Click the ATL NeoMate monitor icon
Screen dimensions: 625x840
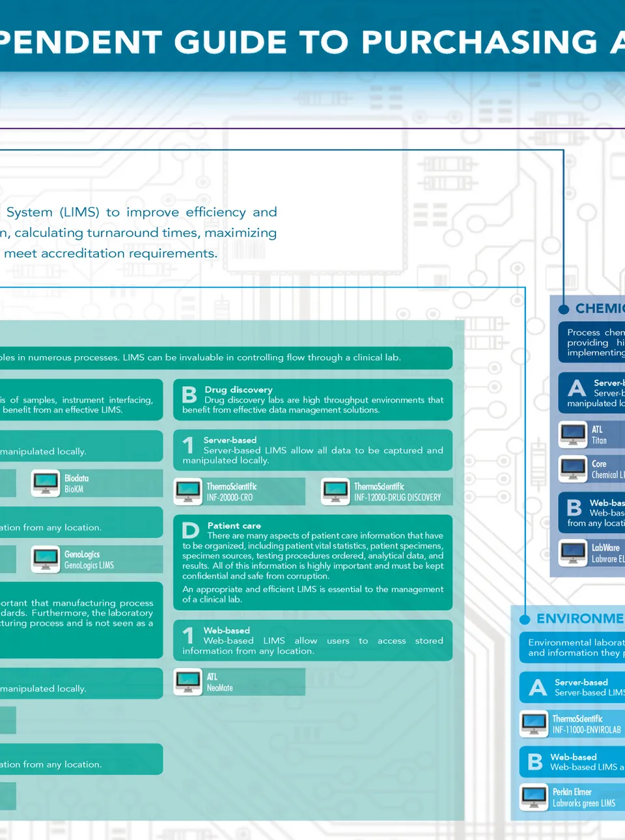point(188,682)
